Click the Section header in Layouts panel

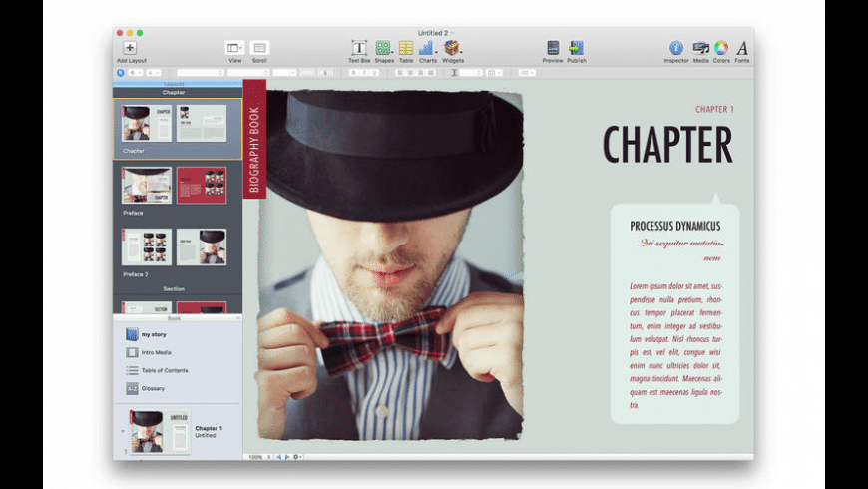pos(174,289)
